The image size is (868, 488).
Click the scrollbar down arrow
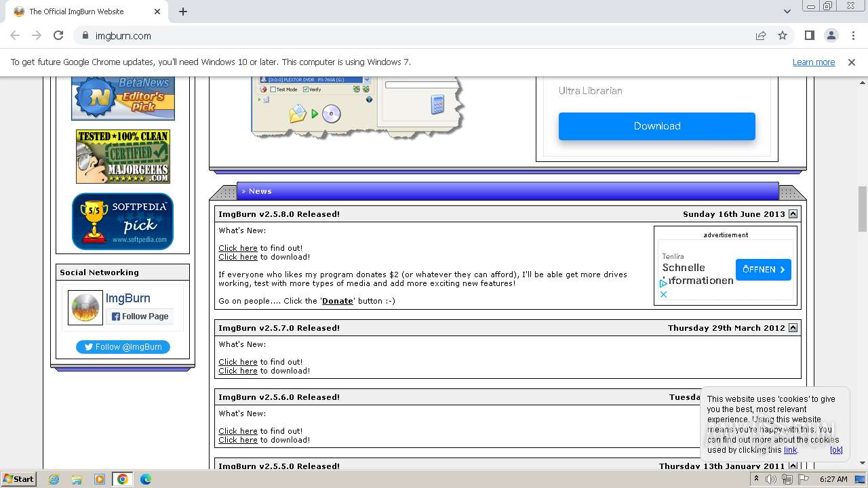[x=863, y=464]
